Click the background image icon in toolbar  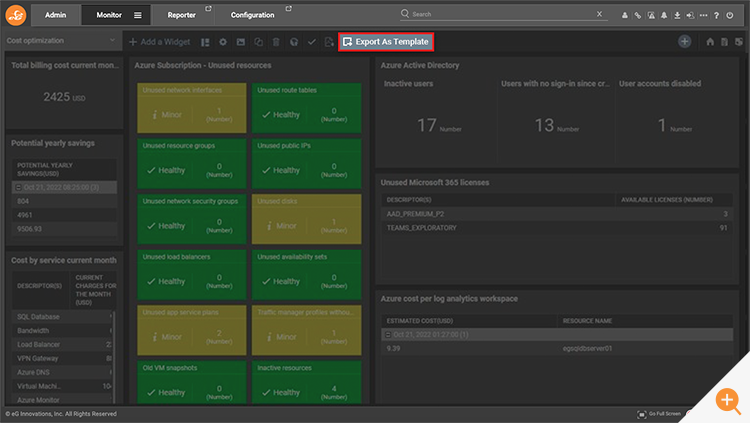tap(241, 42)
